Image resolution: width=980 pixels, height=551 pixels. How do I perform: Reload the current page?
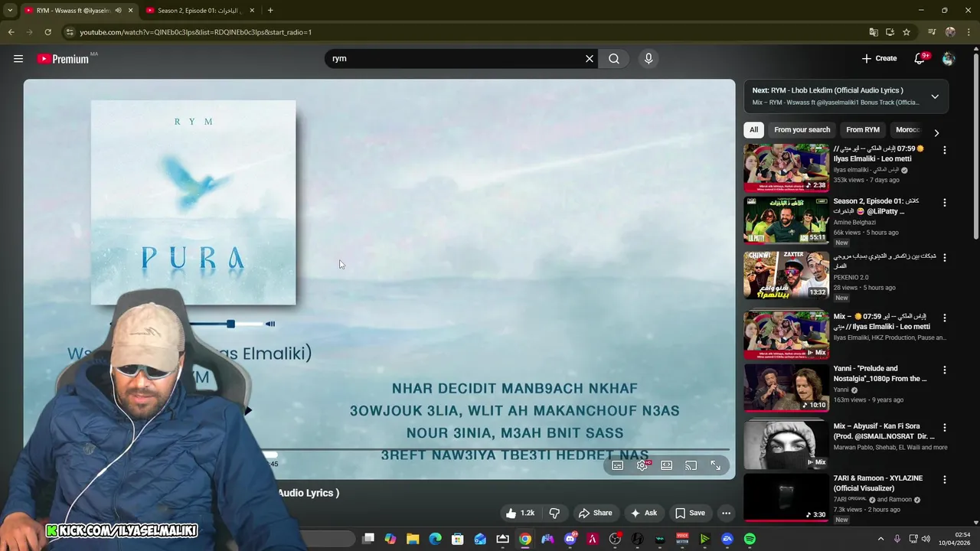click(47, 32)
